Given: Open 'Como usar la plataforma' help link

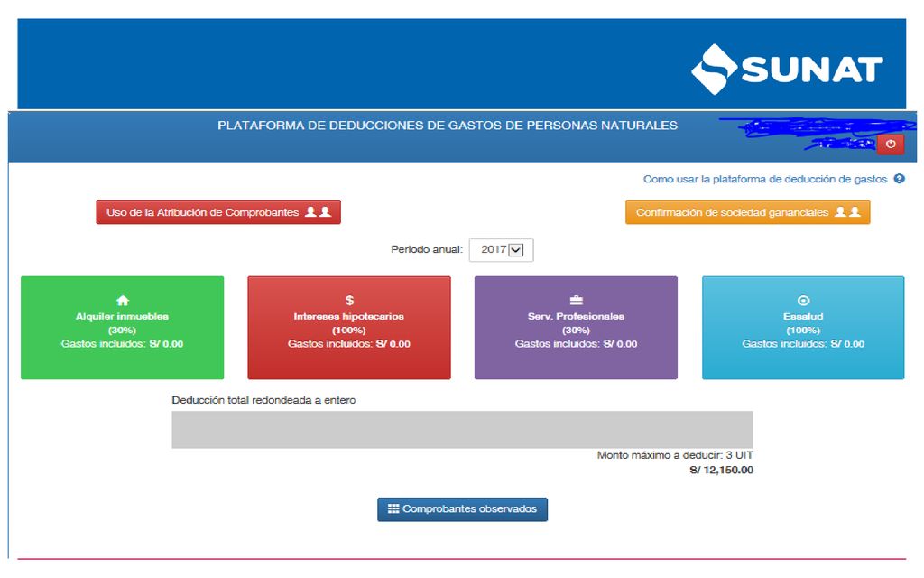Looking at the screenshot, I should [765, 179].
